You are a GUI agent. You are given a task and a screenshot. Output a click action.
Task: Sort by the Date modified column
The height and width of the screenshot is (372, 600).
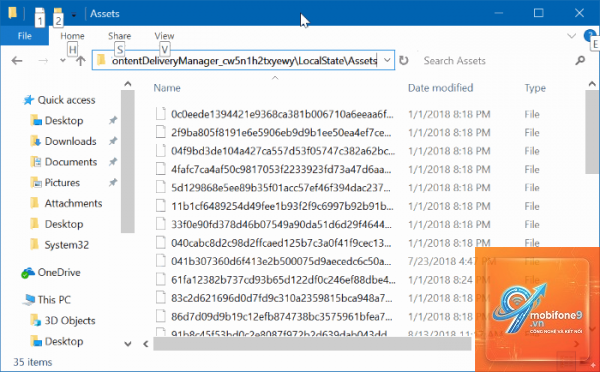coord(440,88)
